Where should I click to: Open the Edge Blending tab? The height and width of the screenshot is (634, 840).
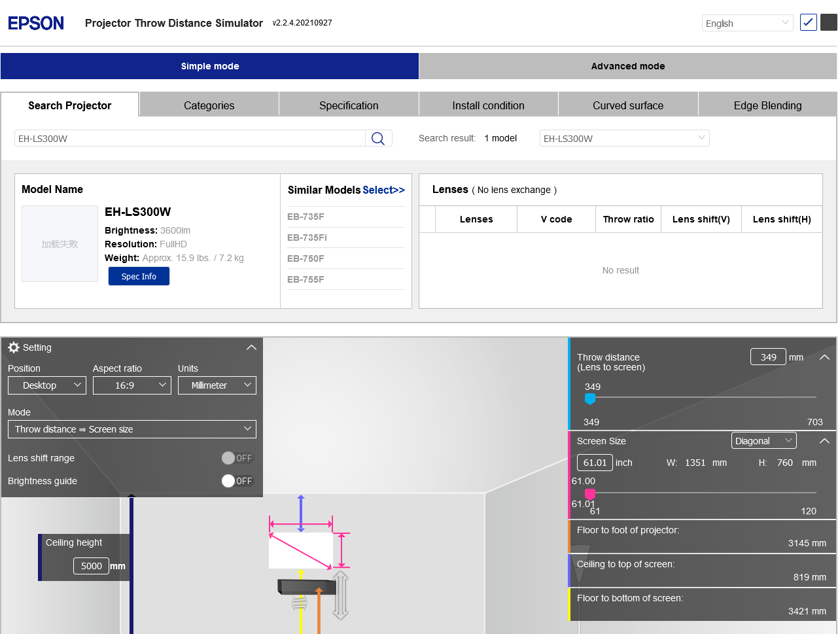pos(768,105)
